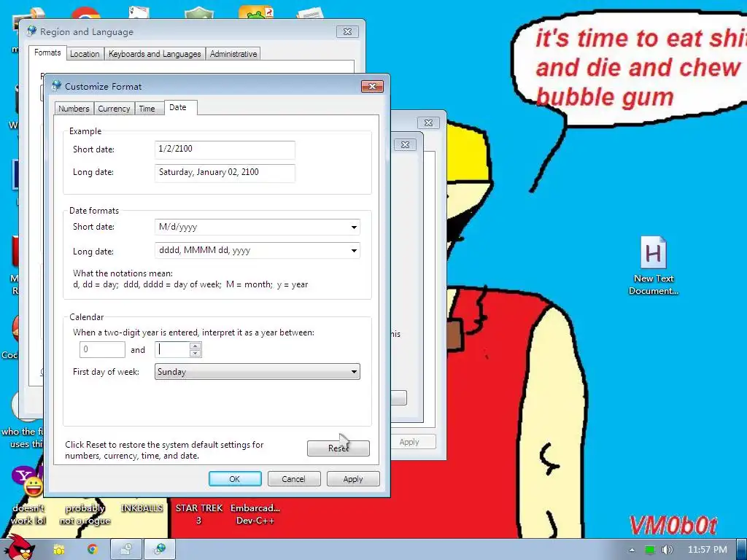Open the Location tab in Region and Language
Image resolution: width=747 pixels, height=560 pixels.
click(x=85, y=54)
